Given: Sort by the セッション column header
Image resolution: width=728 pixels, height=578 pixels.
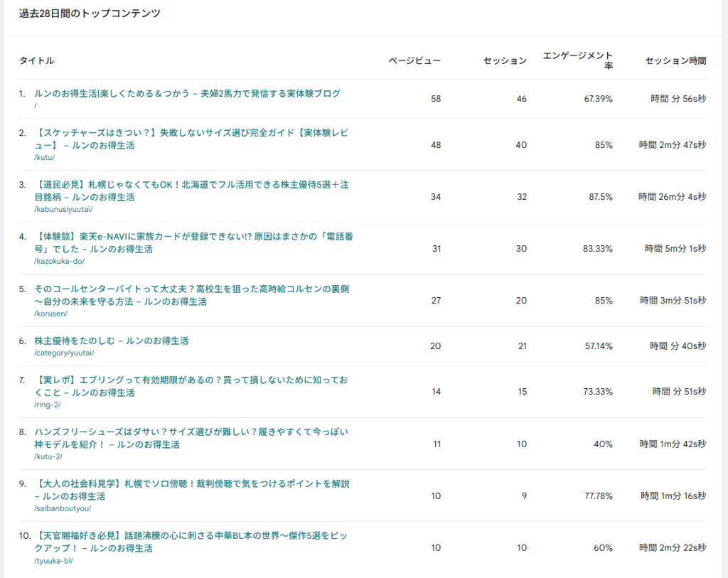Looking at the screenshot, I should point(505,61).
